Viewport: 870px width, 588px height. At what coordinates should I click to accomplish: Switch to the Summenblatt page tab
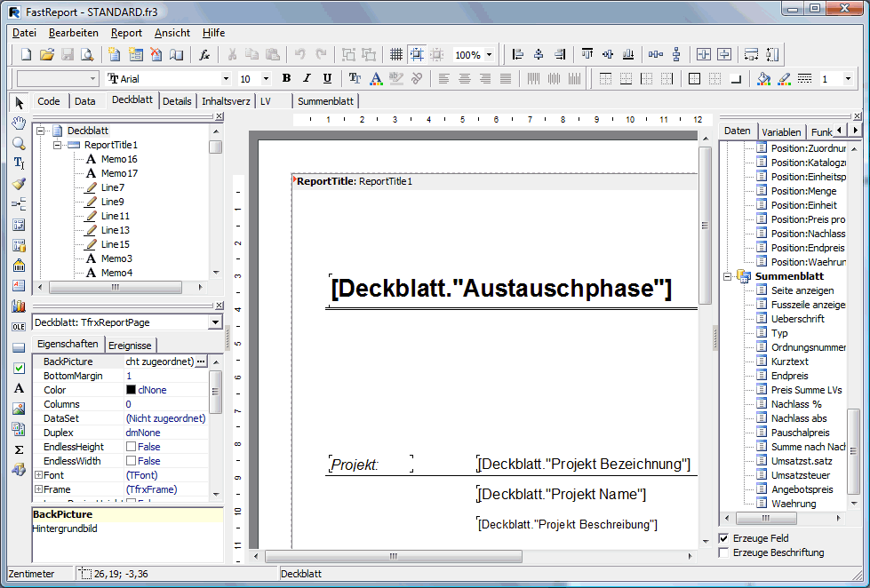325,101
